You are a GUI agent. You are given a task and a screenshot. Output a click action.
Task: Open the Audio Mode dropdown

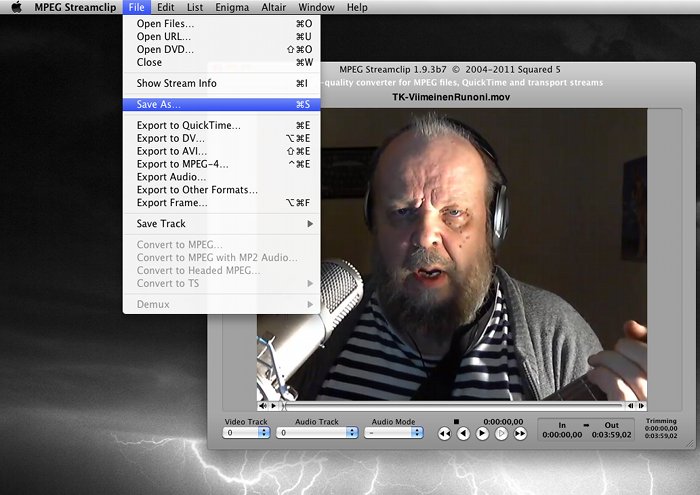click(x=394, y=433)
